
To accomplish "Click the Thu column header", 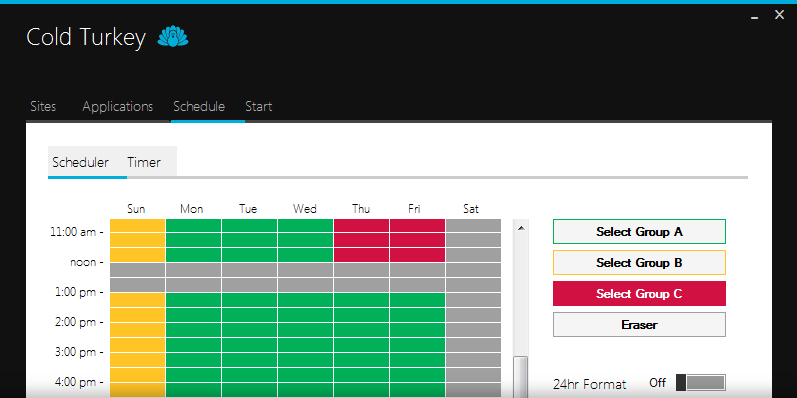I will pos(361,209).
